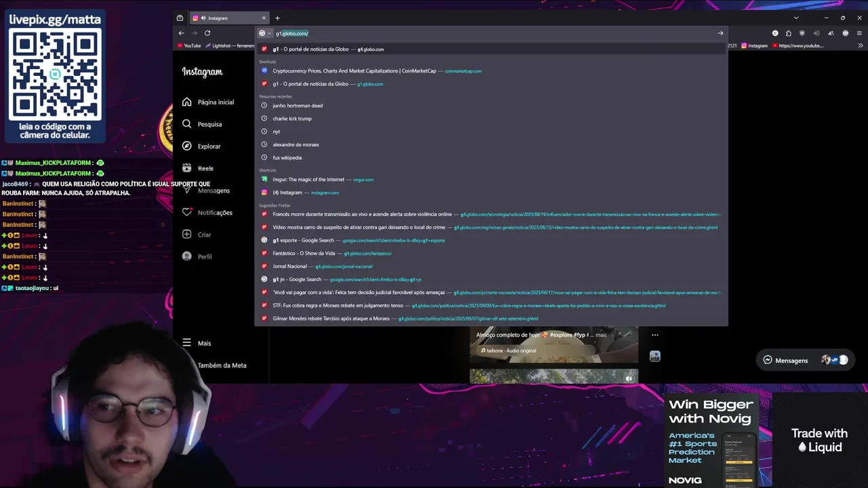Screen dimensions: 868x488
Task: Select the (4) Instagram shortcut suggestion
Action: click(x=491, y=192)
